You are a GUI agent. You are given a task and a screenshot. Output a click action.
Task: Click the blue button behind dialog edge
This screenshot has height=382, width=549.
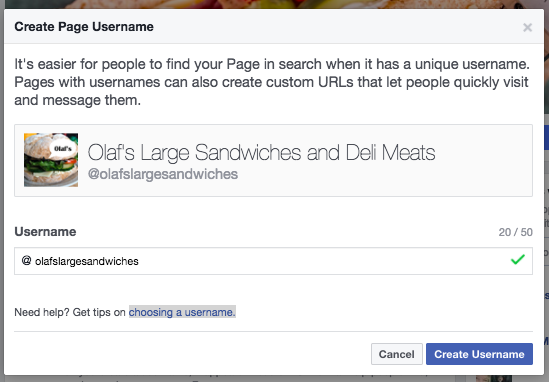pos(547,137)
